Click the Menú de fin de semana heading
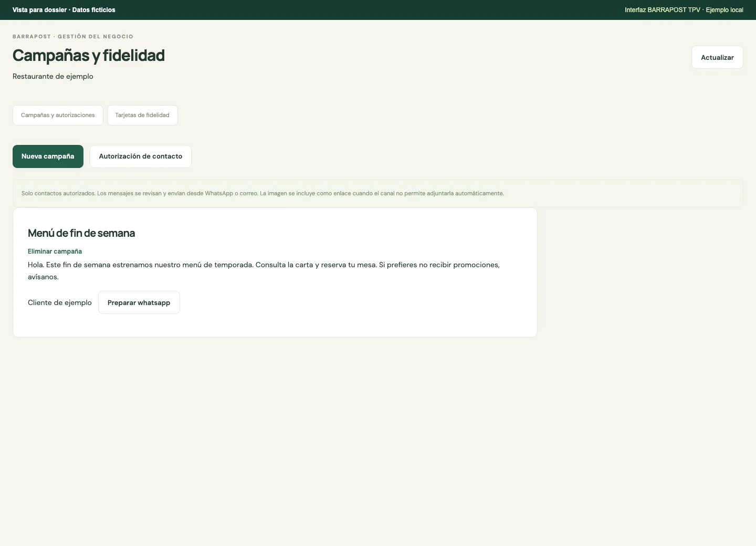The image size is (756, 546). (x=81, y=233)
